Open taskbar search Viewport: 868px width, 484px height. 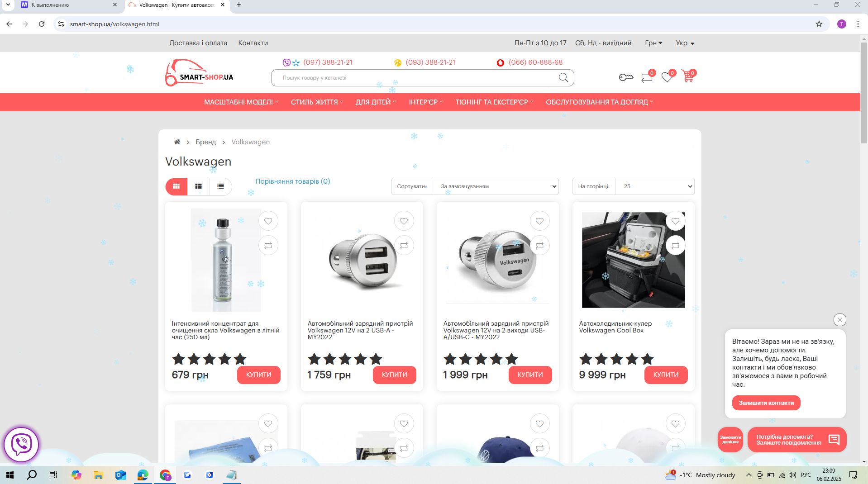(32, 475)
